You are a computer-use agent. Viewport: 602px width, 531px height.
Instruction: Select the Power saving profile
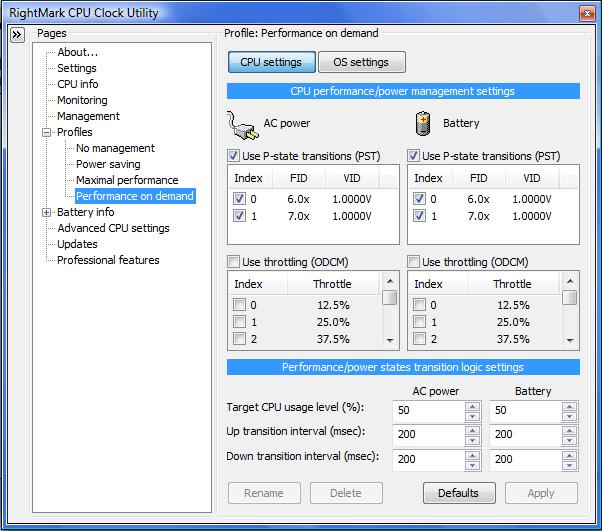tap(108, 164)
